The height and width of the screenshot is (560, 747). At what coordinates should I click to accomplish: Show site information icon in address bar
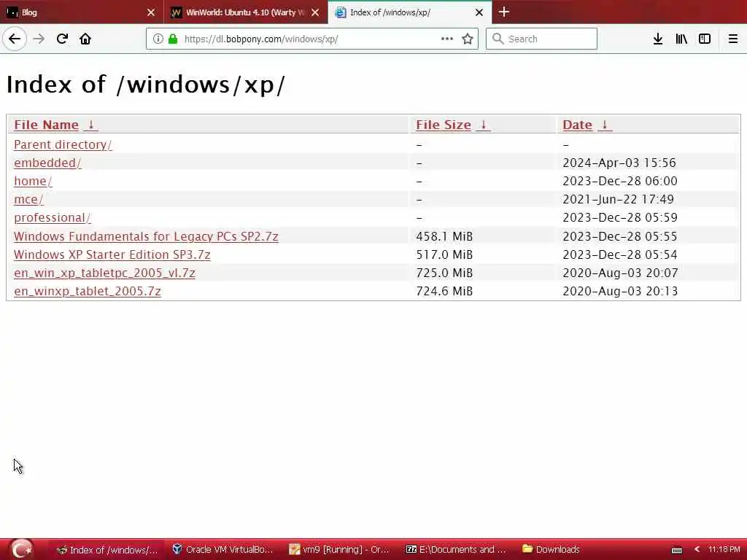coord(158,39)
